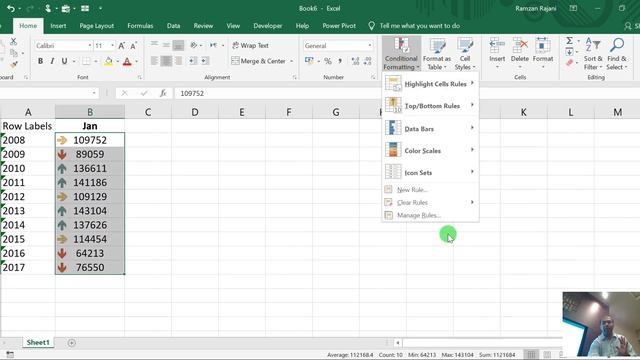
Task: Open Icon Sets submenu
Action: [x=430, y=172]
